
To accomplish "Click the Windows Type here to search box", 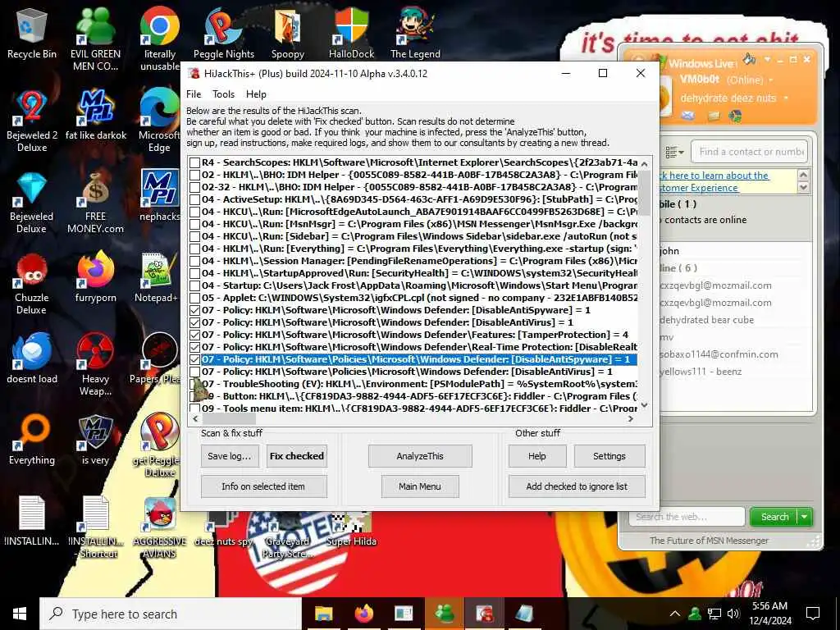I will point(171,614).
